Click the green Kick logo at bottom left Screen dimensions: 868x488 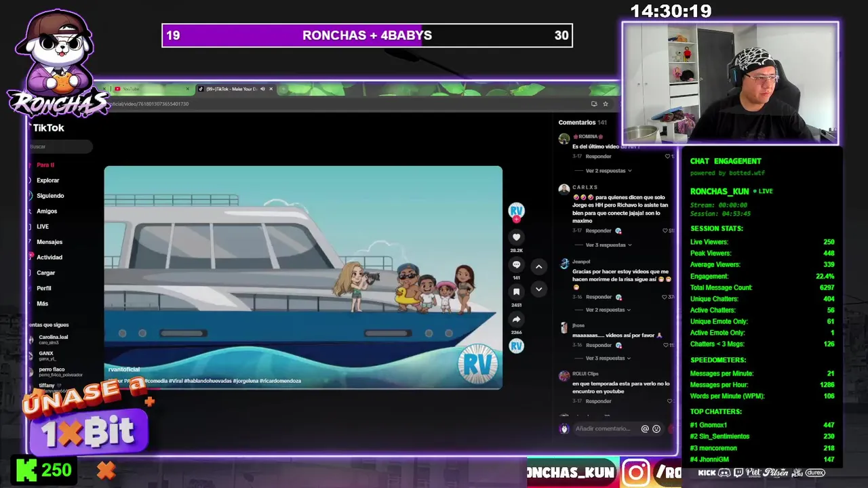(x=26, y=470)
